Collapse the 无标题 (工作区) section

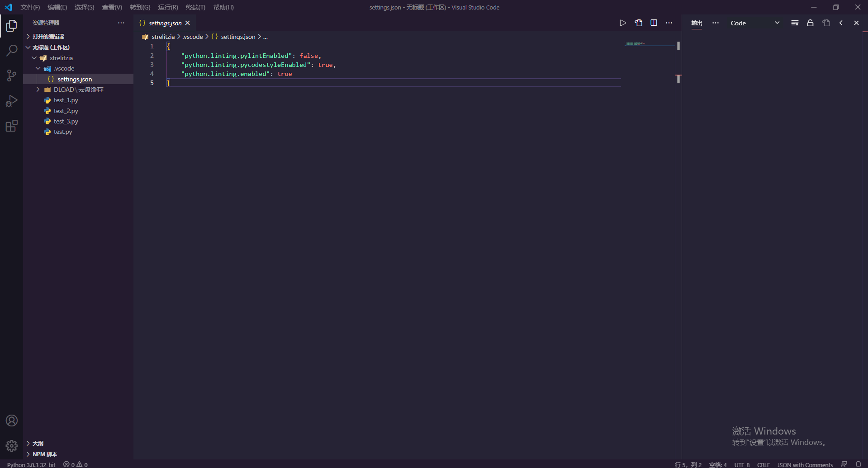click(78, 47)
